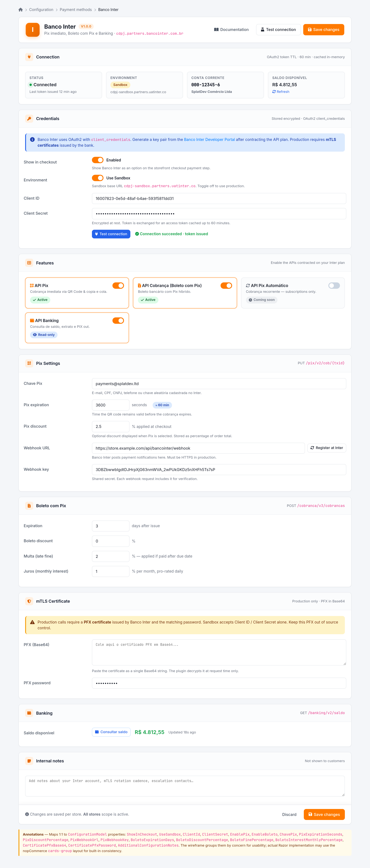Click the warning triangle in PFX notice
The height and width of the screenshot is (868, 370).
click(x=32, y=622)
